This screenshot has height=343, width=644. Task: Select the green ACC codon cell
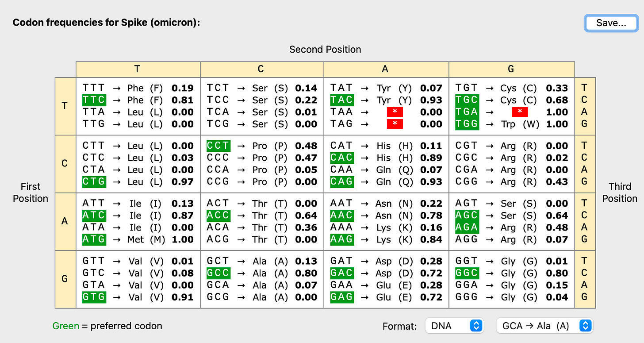coord(218,215)
